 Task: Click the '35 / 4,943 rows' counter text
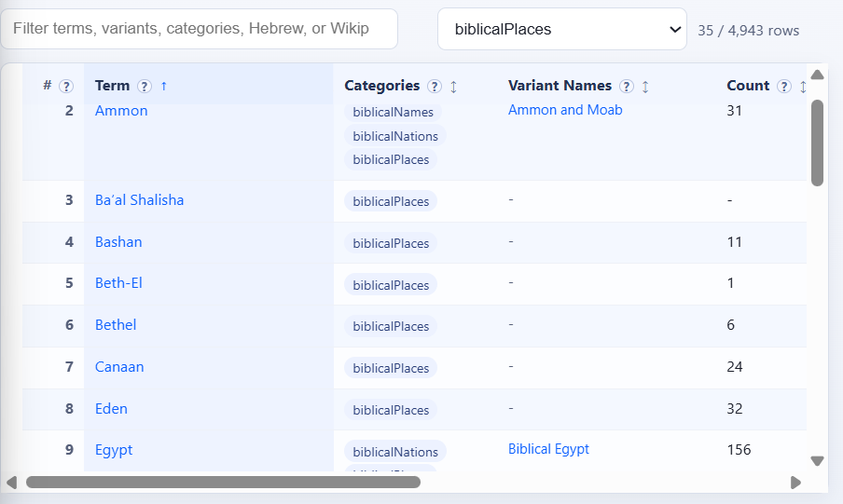749,31
